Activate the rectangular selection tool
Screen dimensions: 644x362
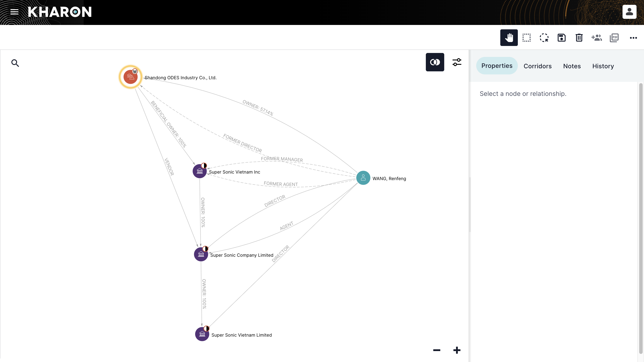click(527, 37)
